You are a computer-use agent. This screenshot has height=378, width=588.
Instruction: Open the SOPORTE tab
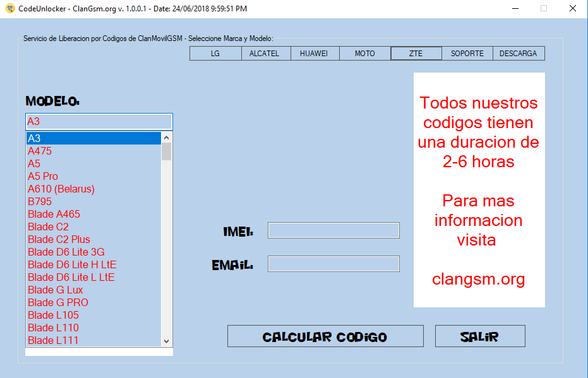467,53
